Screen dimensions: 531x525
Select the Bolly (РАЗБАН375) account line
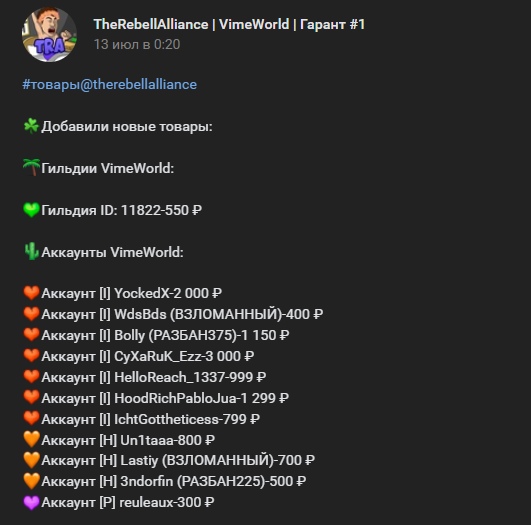(x=156, y=335)
